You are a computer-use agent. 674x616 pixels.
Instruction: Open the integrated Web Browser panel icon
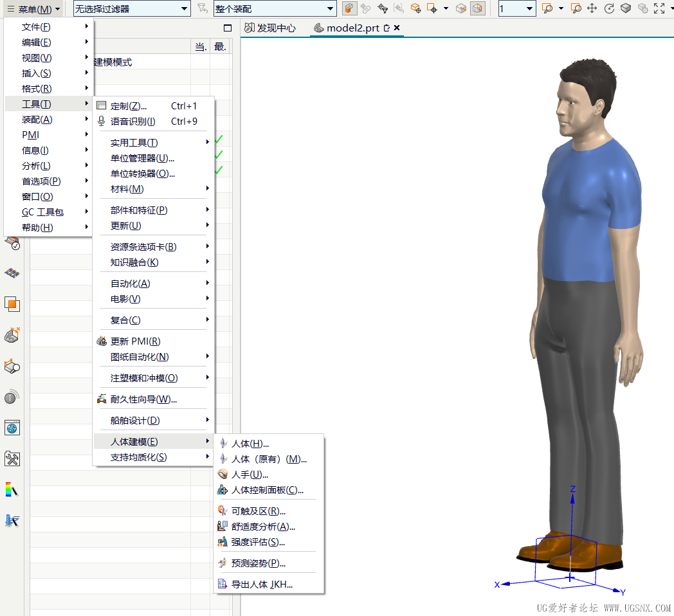click(x=12, y=427)
